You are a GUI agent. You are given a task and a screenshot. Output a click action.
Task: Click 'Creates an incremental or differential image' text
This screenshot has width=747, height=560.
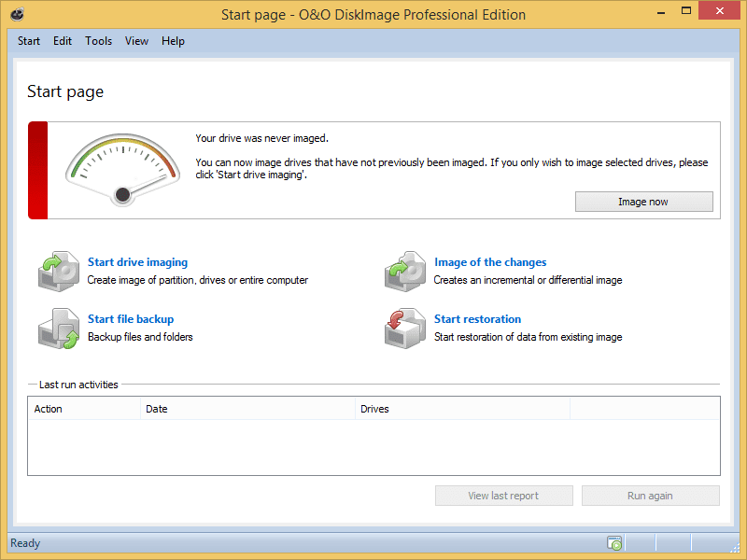click(x=528, y=280)
